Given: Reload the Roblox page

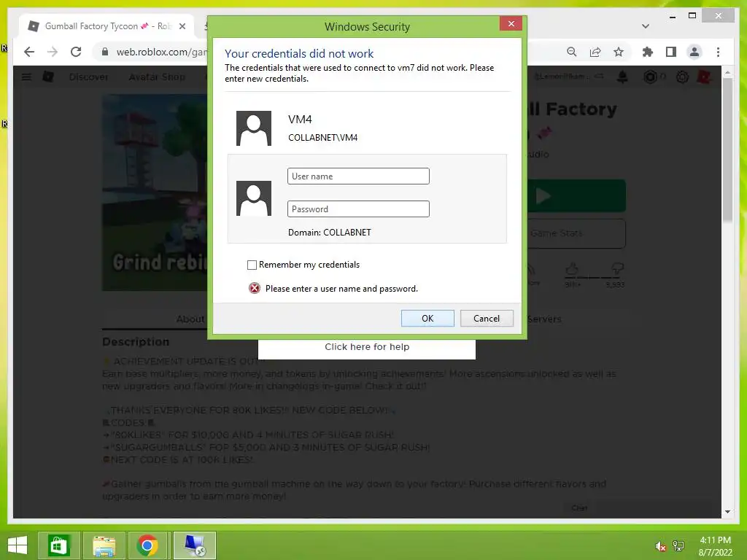Looking at the screenshot, I should [76, 52].
